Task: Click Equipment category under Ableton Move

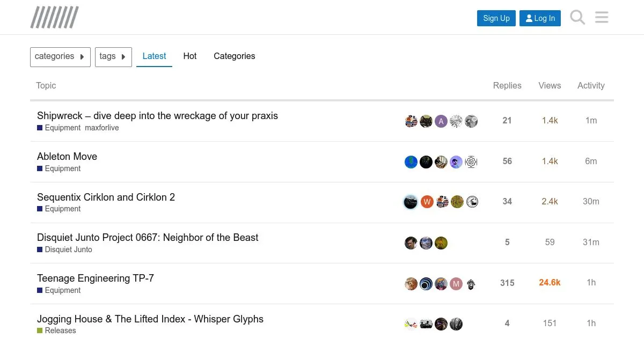Action: point(59,168)
